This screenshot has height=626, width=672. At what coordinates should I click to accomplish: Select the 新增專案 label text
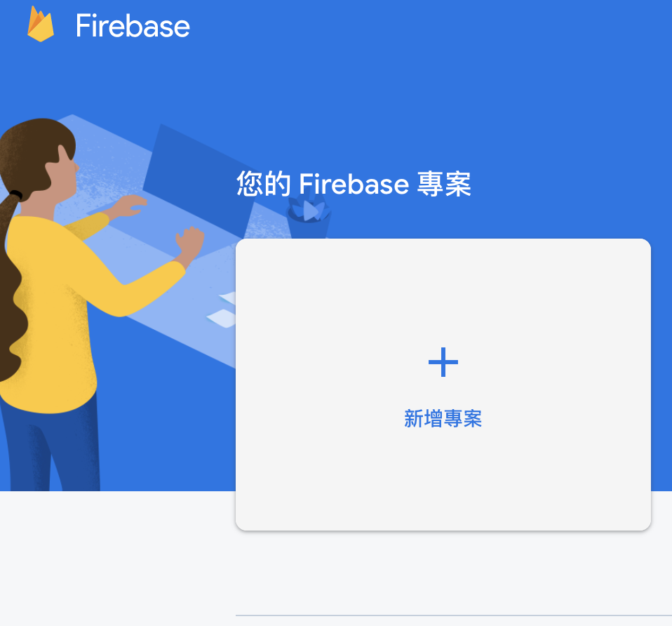[443, 418]
